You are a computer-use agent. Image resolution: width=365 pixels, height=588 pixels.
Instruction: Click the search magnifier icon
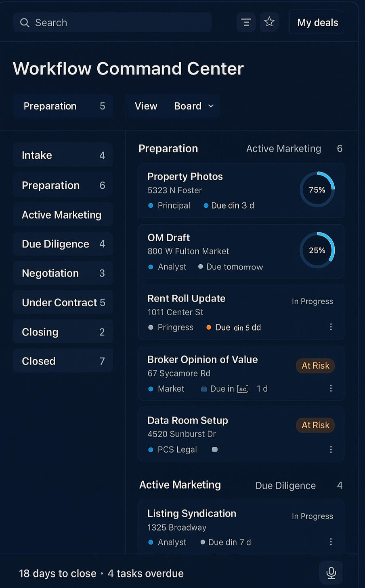click(25, 23)
